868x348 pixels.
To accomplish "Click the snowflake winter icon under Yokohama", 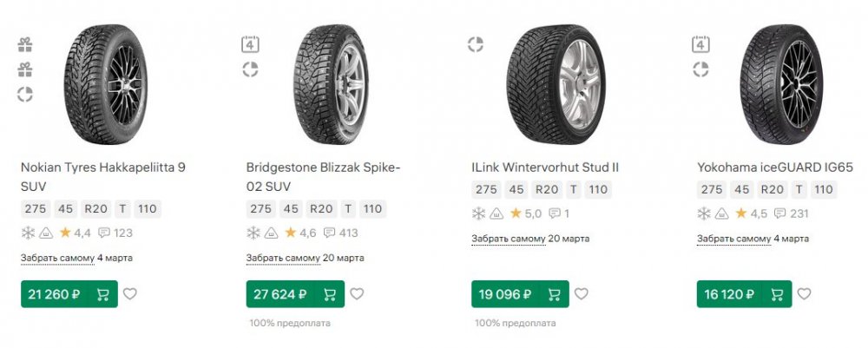I will pyautogui.click(x=704, y=213).
